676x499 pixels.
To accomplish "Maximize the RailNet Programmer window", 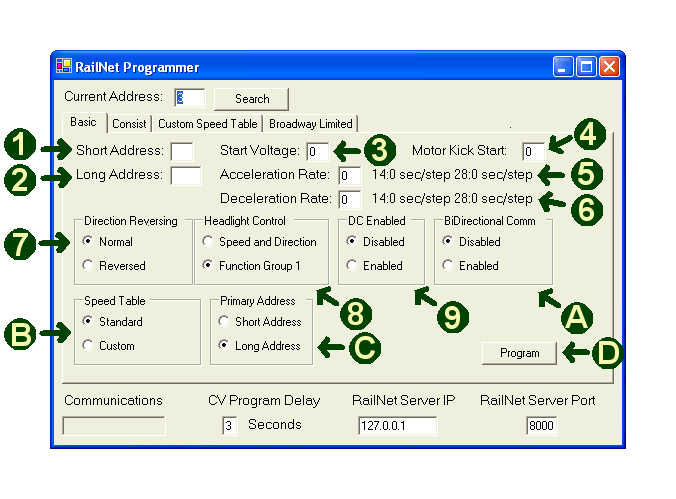I will [586, 67].
